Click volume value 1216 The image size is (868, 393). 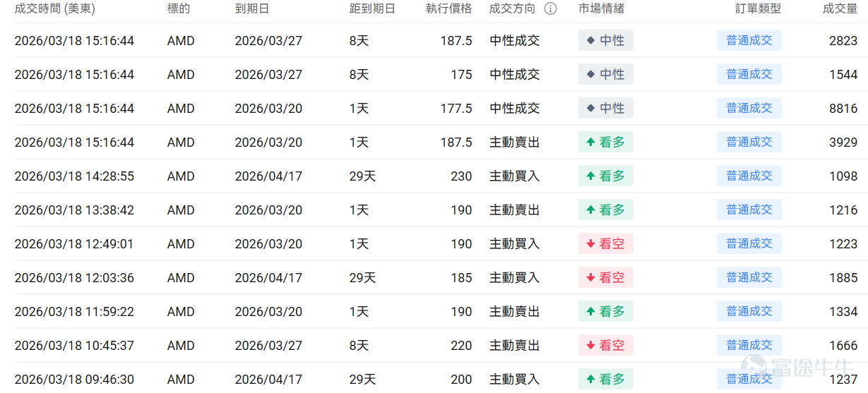tap(843, 210)
